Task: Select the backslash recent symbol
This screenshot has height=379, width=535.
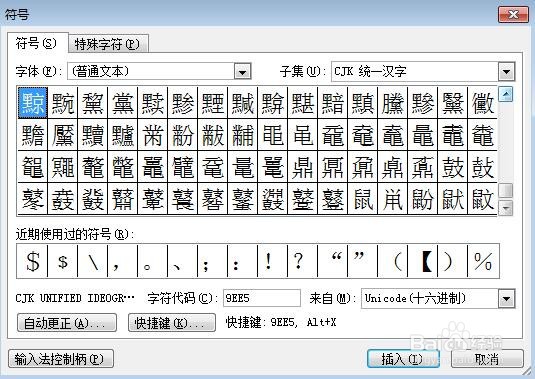Action: (x=93, y=261)
